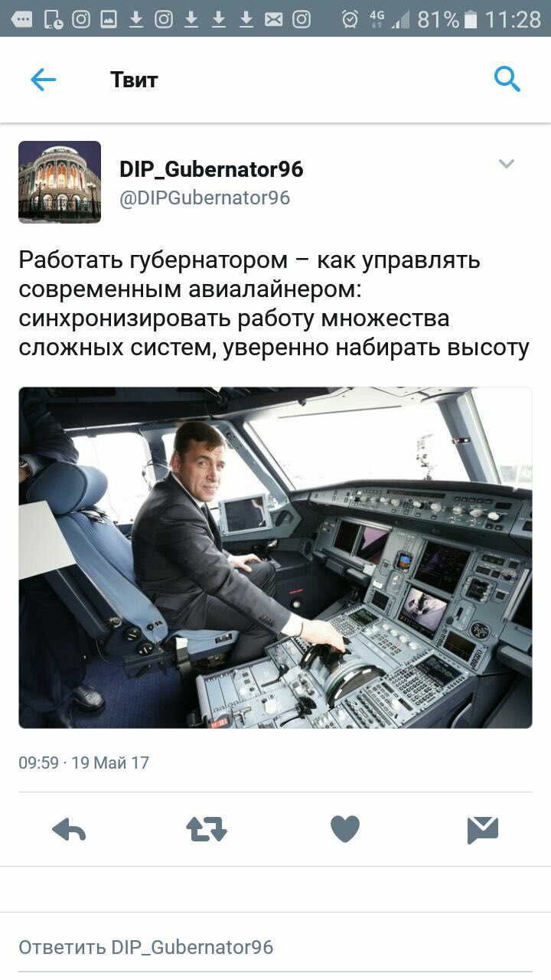Tap the reply arrow icon

click(x=69, y=829)
